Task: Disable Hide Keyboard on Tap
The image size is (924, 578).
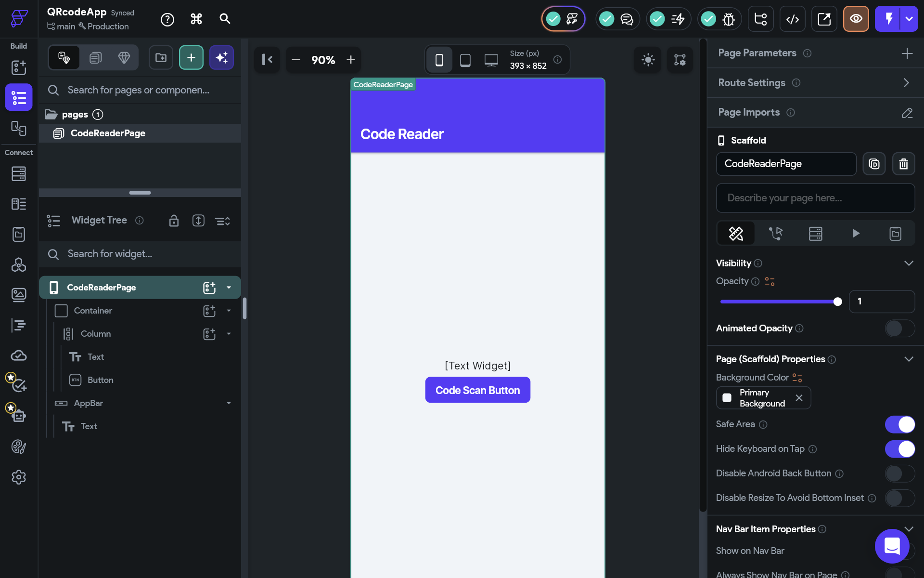Action: (x=899, y=449)
